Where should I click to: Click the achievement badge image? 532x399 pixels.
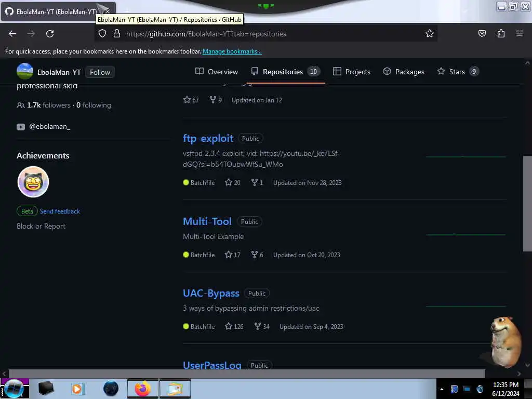tap(33, 182)
